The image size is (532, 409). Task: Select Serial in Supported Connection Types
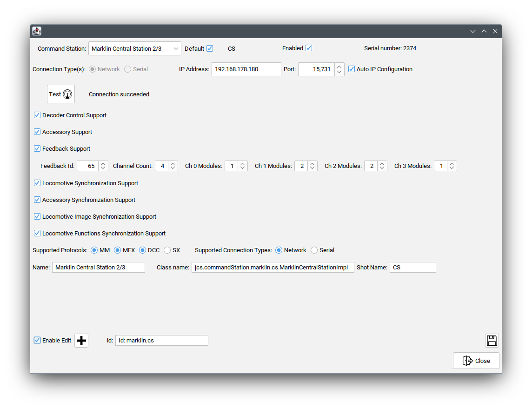click(314, 250)
